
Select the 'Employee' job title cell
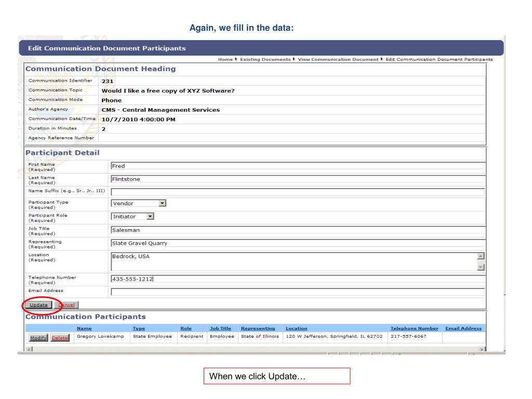point(222,337)
